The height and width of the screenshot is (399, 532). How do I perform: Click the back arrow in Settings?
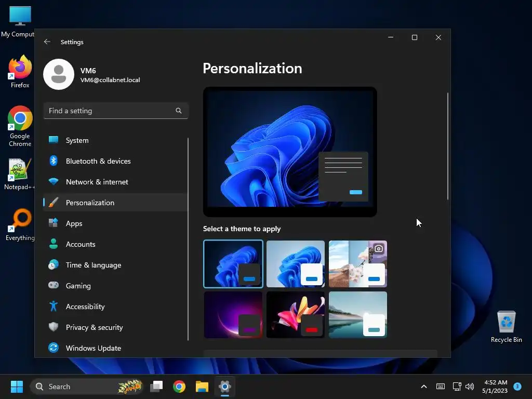click(x=47, y=42)
